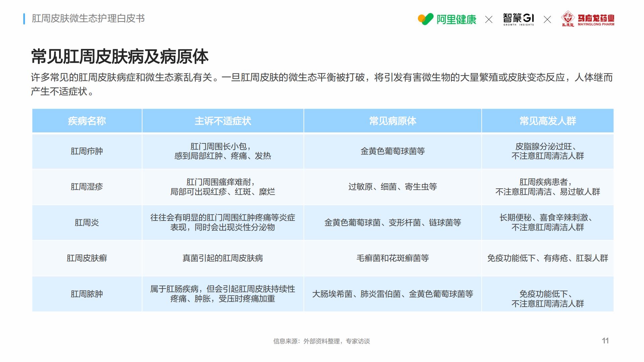Click the 马应龙药业 Mayinglong Pharm logo
The height and width of the screenshot is (362, 644).
tap(588, 19)
